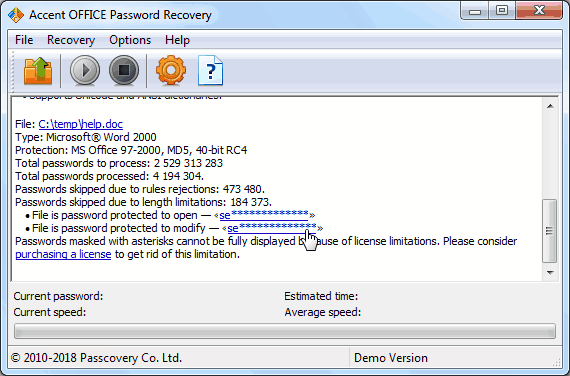Click the log scrollbar down arrow
This screenshot has width=570, height=376.
pyautogui.click(x=550, y=273)
